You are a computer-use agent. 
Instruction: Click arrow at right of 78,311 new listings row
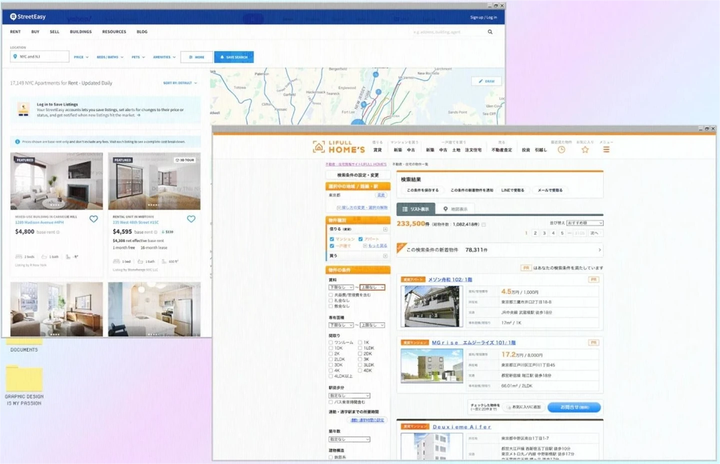(x=599, y=250)
